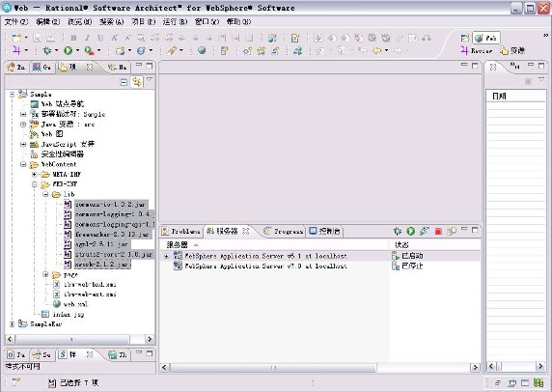
Task: Click Servers view horizontal scrollbar thumb
Action: (x=273, y=368)
